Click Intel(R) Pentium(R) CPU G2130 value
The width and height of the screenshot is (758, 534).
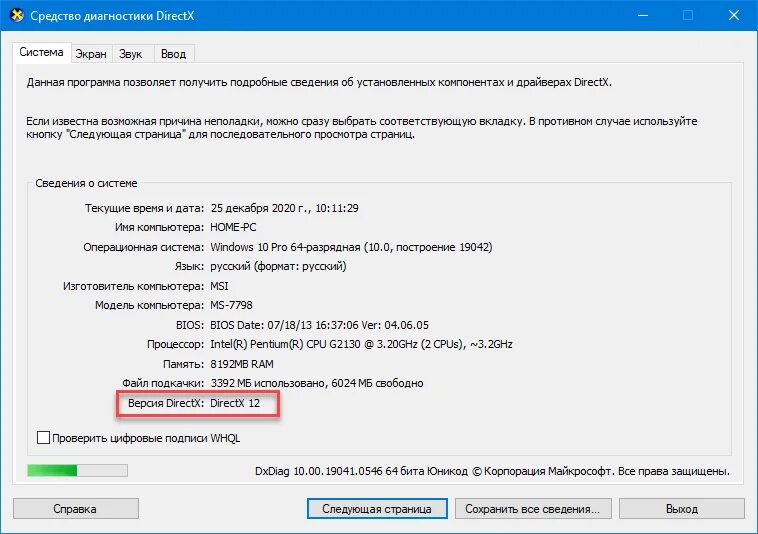point(361,345)
